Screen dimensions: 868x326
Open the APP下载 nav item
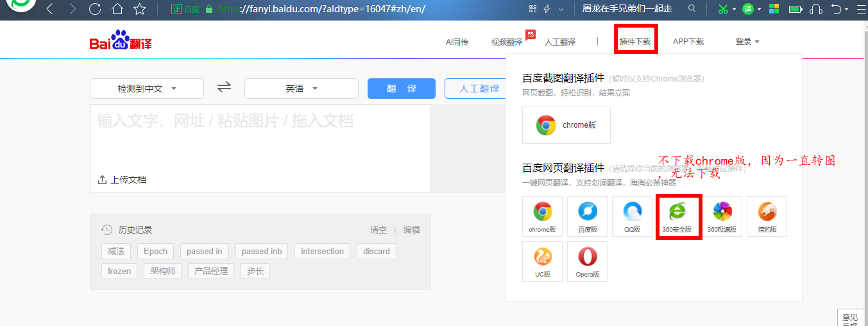coord(688,42)
